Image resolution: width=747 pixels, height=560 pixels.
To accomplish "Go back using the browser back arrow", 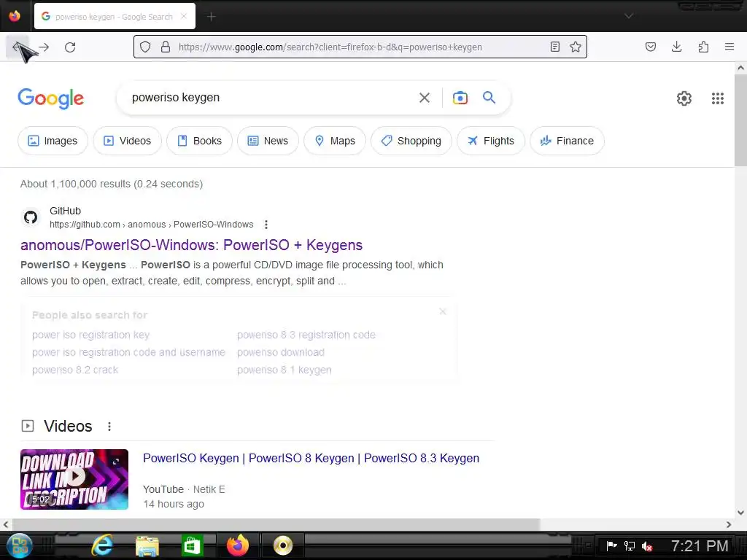I will 18,47.
